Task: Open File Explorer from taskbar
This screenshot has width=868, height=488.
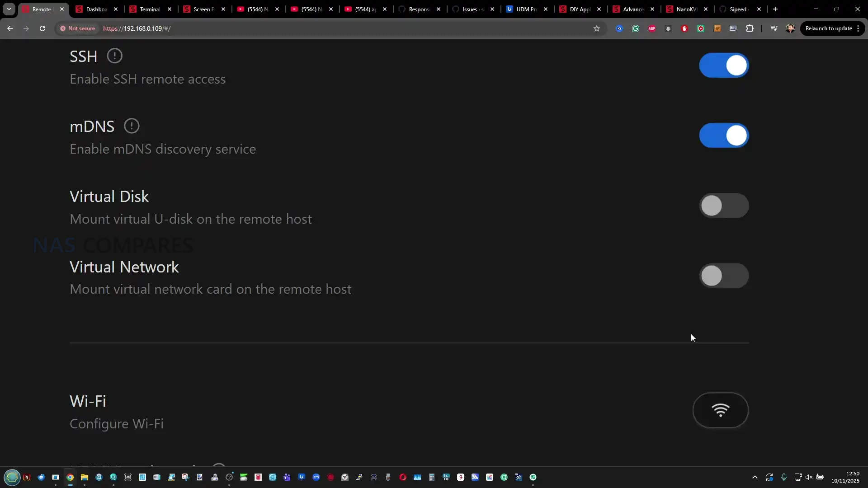Action: pyautogui.click(x=85, y=477)
